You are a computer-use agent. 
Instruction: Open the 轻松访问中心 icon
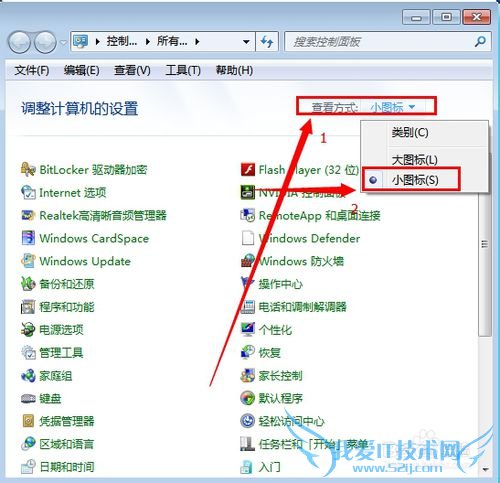click(x=248, y=421)
